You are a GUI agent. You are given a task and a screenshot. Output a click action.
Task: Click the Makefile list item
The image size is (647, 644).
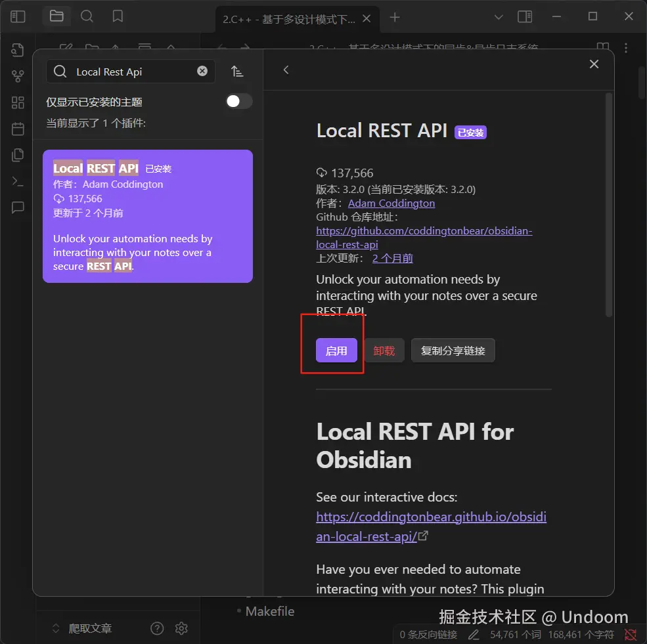[270, 611]
